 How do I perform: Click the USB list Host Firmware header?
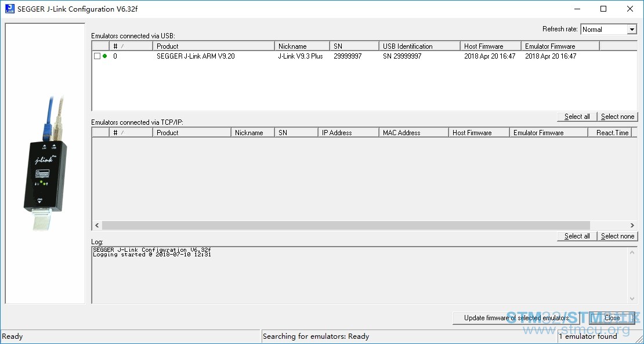tap(491, 46)
